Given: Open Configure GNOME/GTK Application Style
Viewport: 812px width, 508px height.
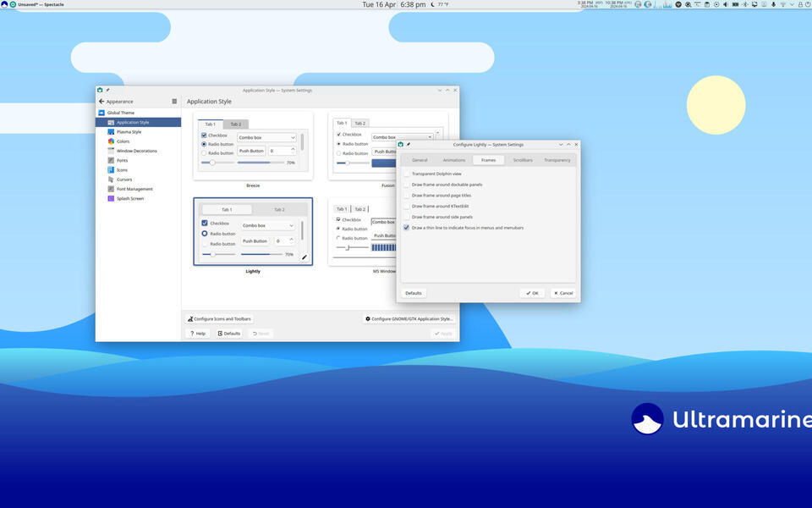Looking at the screenshot, I should click(x=409, y=319).
